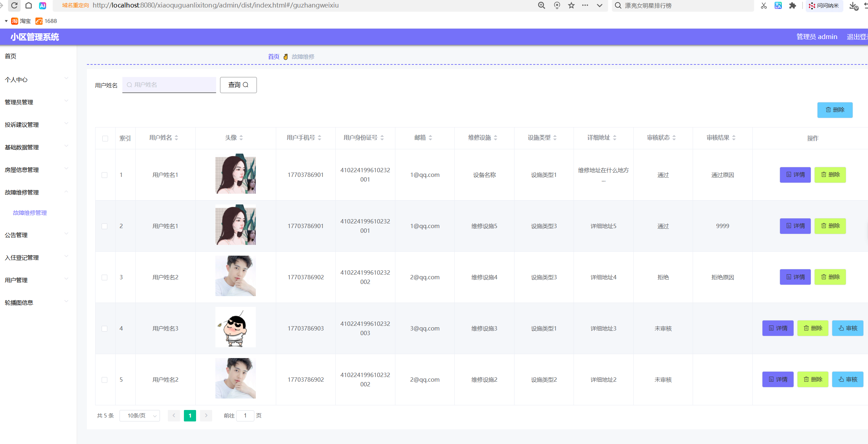
Task: Check the checkbox for row 1
Action: pos(104,175)
